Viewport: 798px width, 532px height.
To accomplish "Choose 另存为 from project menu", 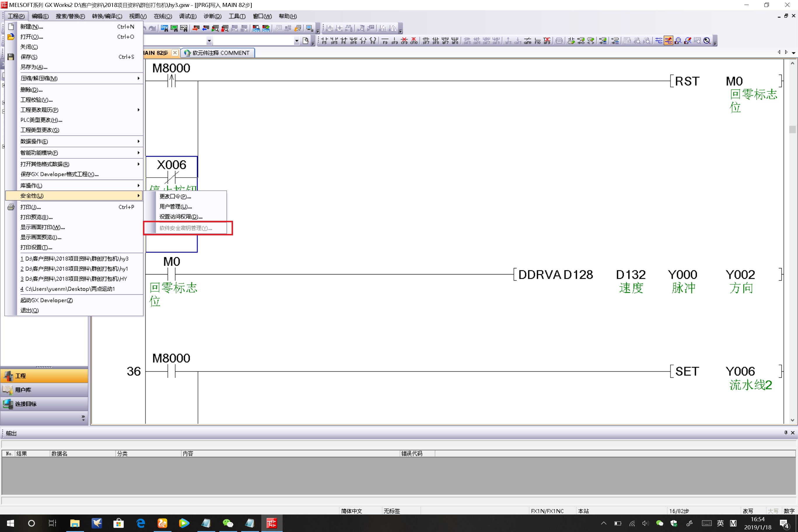I will pyautogui.click(x=34, y=67).
